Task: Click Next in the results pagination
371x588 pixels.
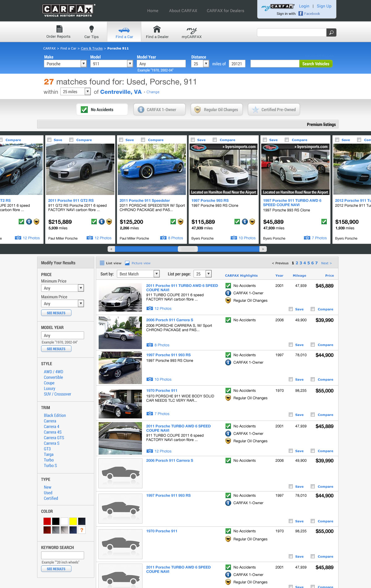Action: pyautogui.click(x=326, y=263)
